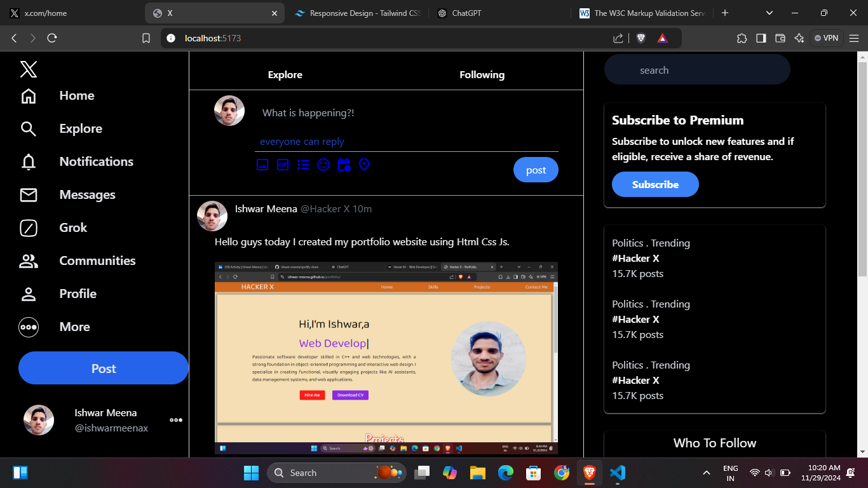Open Notifications bell icon
The width and height of the screenshot is (868, 488).
click(29, 162)
